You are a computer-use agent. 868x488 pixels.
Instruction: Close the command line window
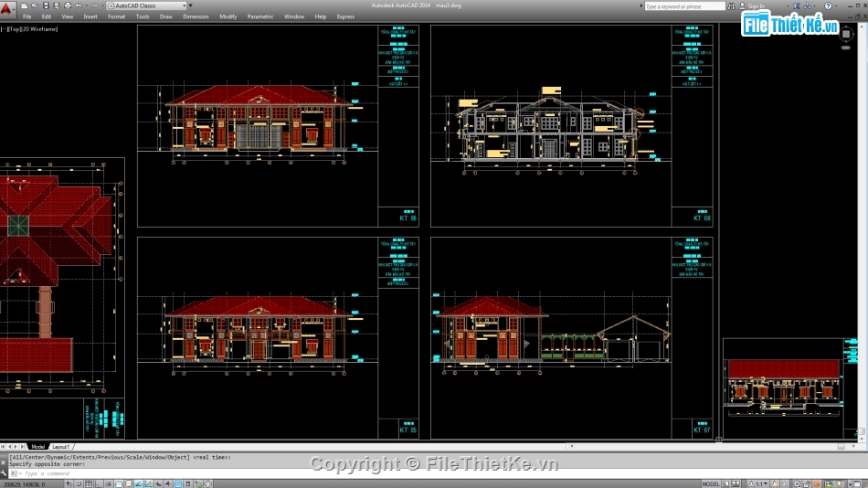pos(4,462)
